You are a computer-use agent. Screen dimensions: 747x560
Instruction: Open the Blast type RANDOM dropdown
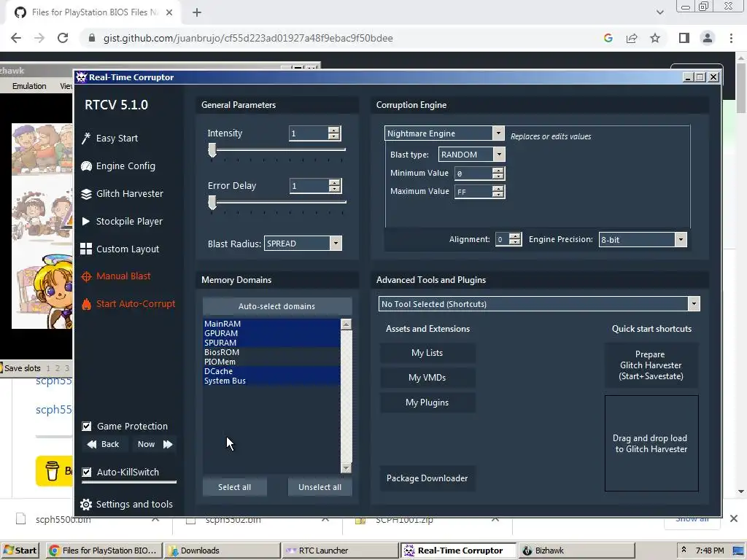pos(499,155)
